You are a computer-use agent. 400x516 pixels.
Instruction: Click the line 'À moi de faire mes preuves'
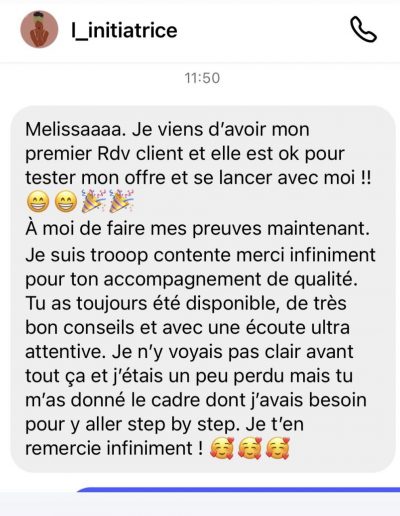click(x=144, y=229)
